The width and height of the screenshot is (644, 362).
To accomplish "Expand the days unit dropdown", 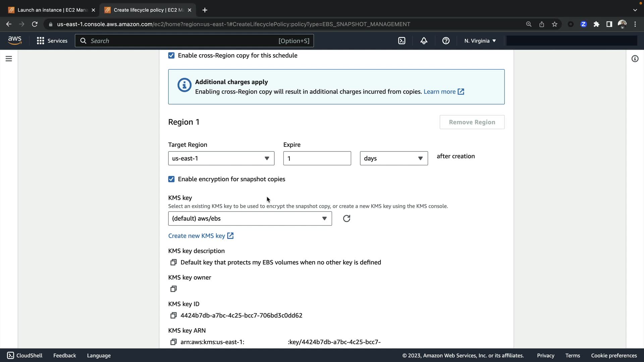I will [393, 158].
